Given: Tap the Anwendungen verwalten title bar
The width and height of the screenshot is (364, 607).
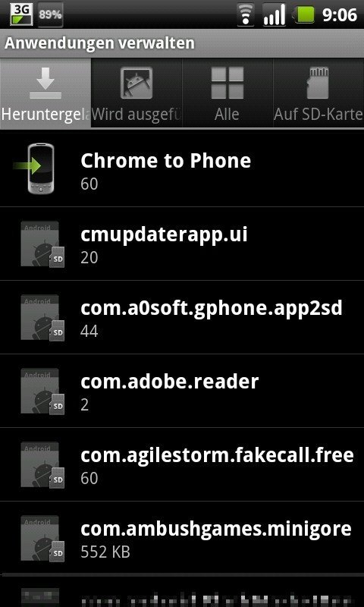Looking at the screenshot, I should click(182, 43).
